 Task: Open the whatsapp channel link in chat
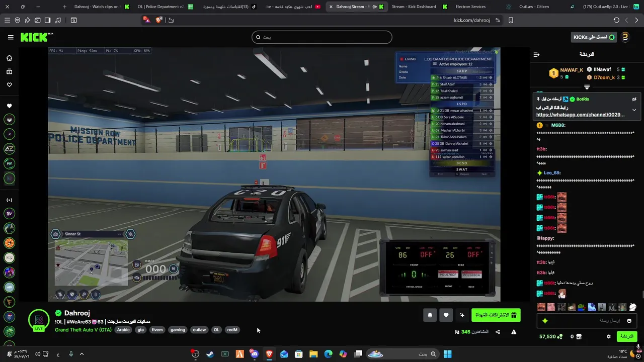point(581,115)
